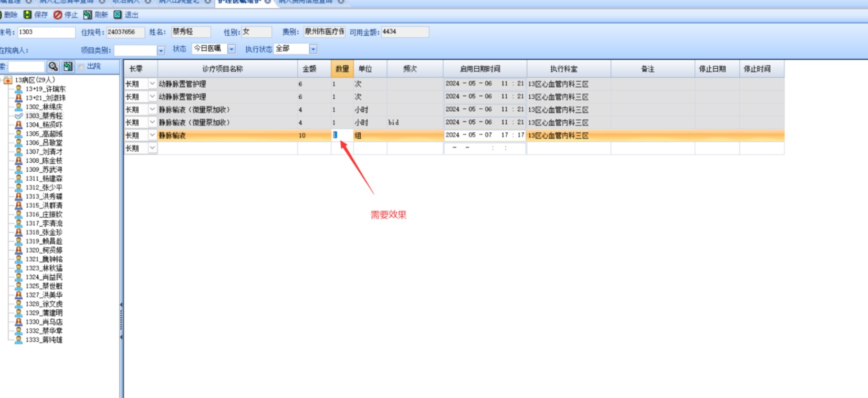Click the '2024-05-07 17:17' date cell

tap(484, 135)
